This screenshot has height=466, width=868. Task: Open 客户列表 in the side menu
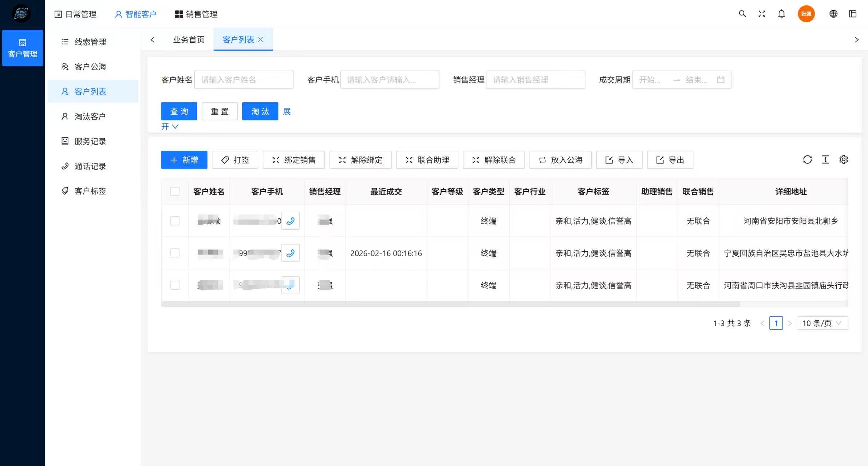[93, 91]
